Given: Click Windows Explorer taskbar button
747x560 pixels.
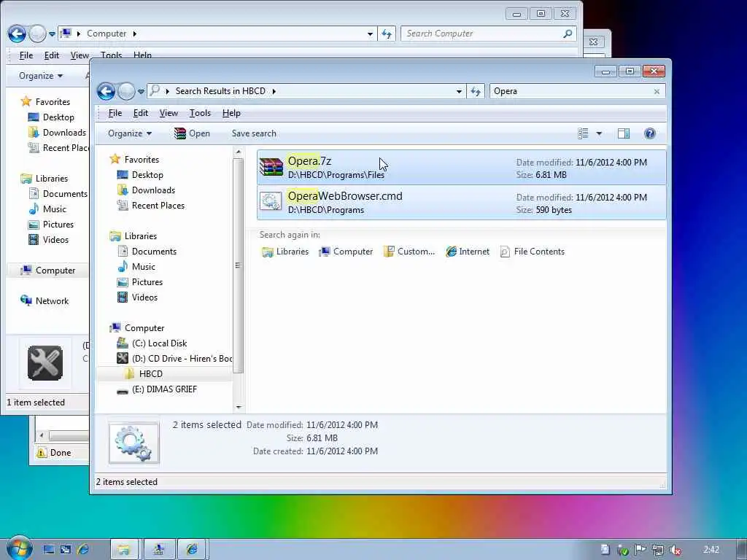Looking at the screenshot, I should [x=124, y=550].
